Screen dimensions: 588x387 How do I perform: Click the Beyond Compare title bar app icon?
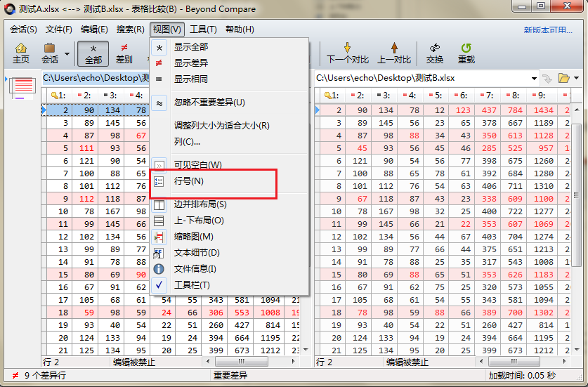[x=10, y=8]
